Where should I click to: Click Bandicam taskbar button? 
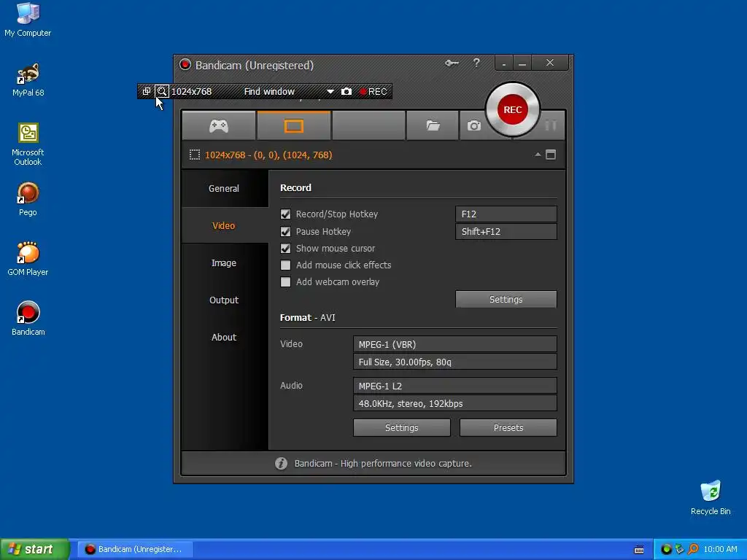[135, 549]
